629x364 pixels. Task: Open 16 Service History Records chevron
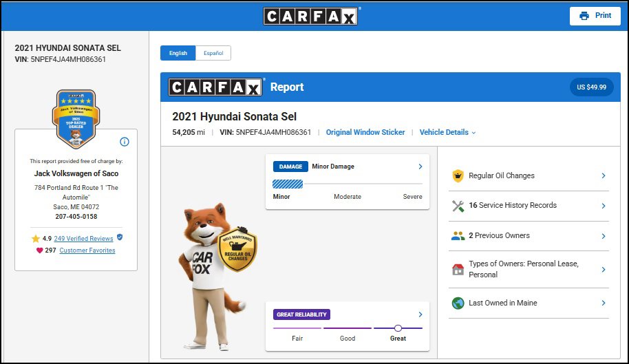604,206
